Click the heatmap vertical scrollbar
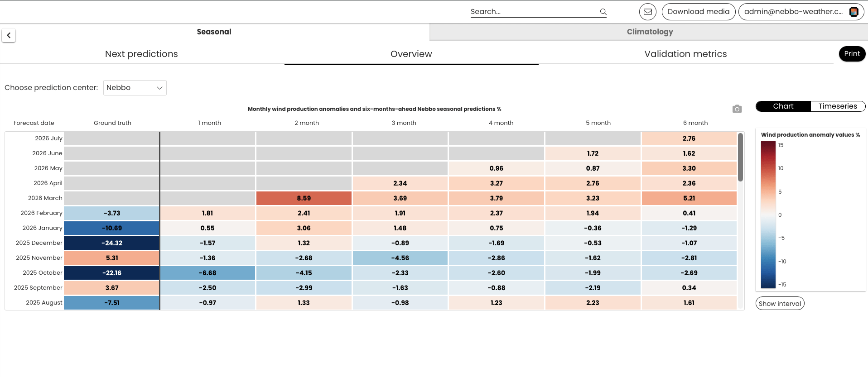868x377 pixels. [x=740, y=157]
